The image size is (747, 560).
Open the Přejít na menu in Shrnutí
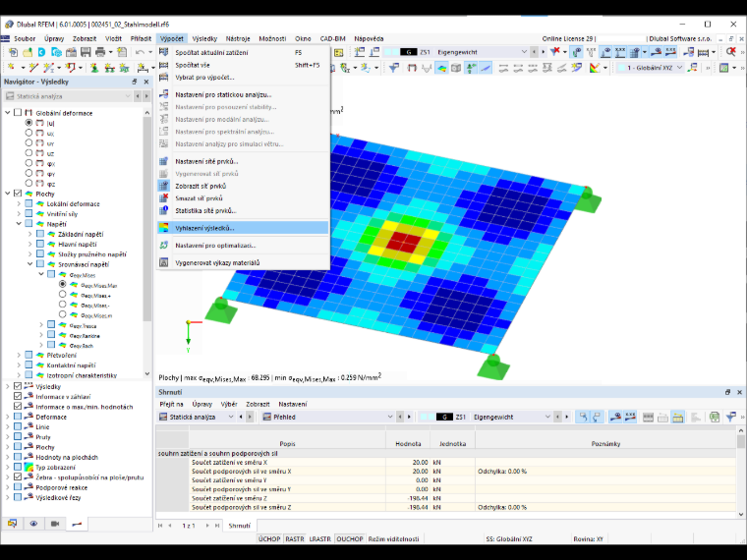[171, 404]
